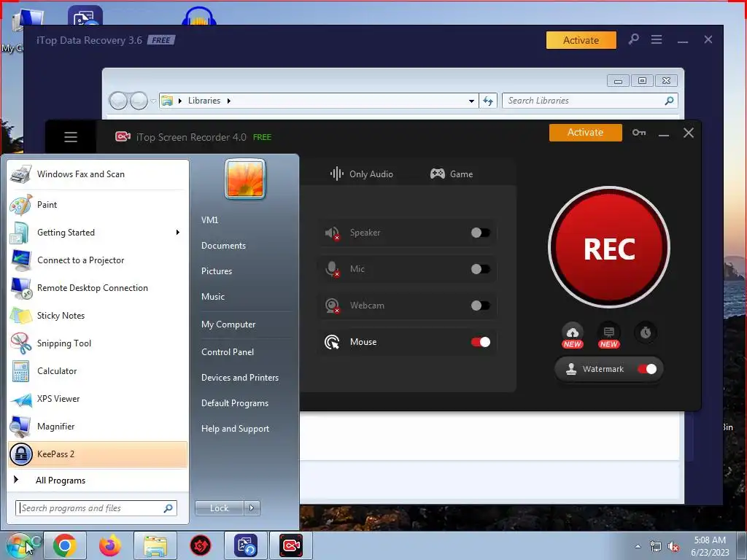Enable the Mic toggle

click(x=480, y=269)
